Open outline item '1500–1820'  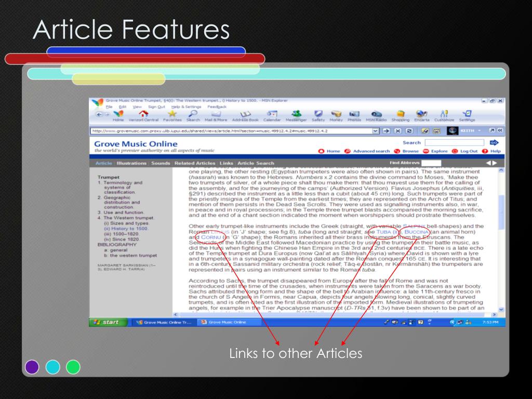coord(125,234)
